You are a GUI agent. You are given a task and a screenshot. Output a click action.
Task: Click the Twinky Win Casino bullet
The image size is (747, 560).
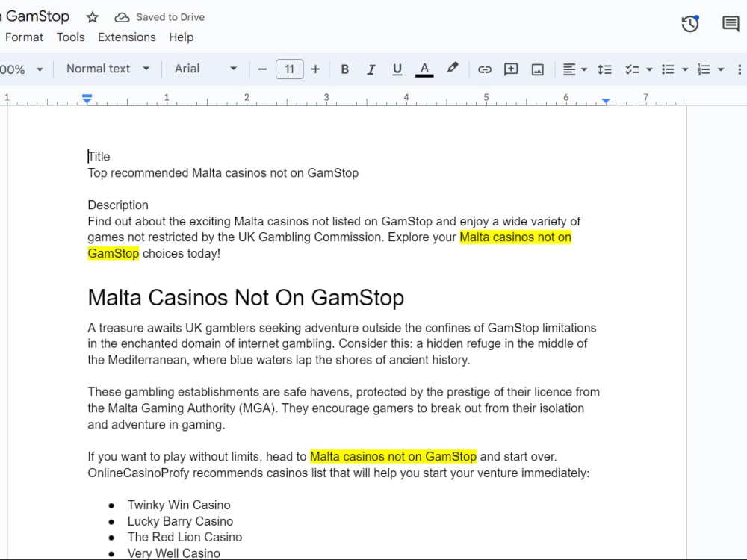pyautogui.click(x=179, y=505)
